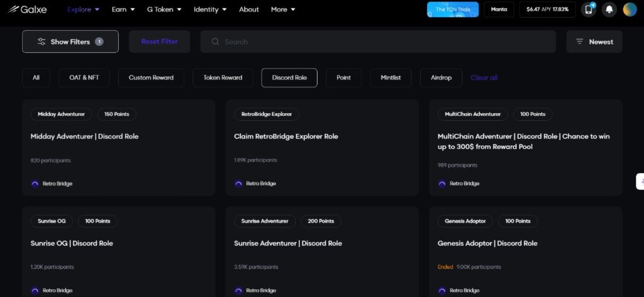
Task: Click the RetroBridge Explorer tag
Action: (267, 114)
